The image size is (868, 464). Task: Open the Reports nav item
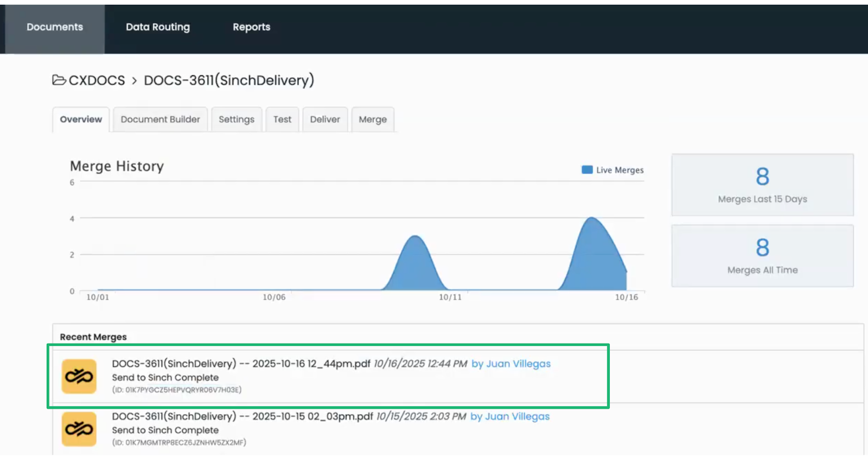[x=251, y=27]
